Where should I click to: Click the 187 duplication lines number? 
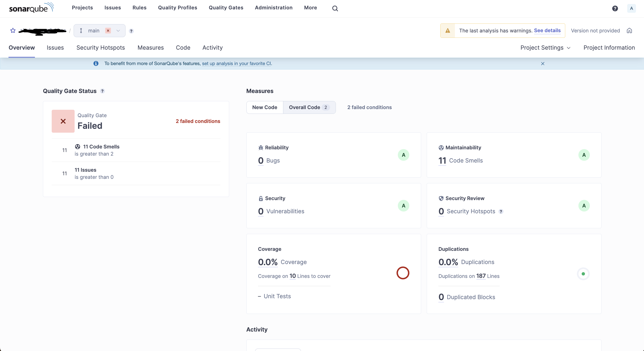(x=481, y=276)
